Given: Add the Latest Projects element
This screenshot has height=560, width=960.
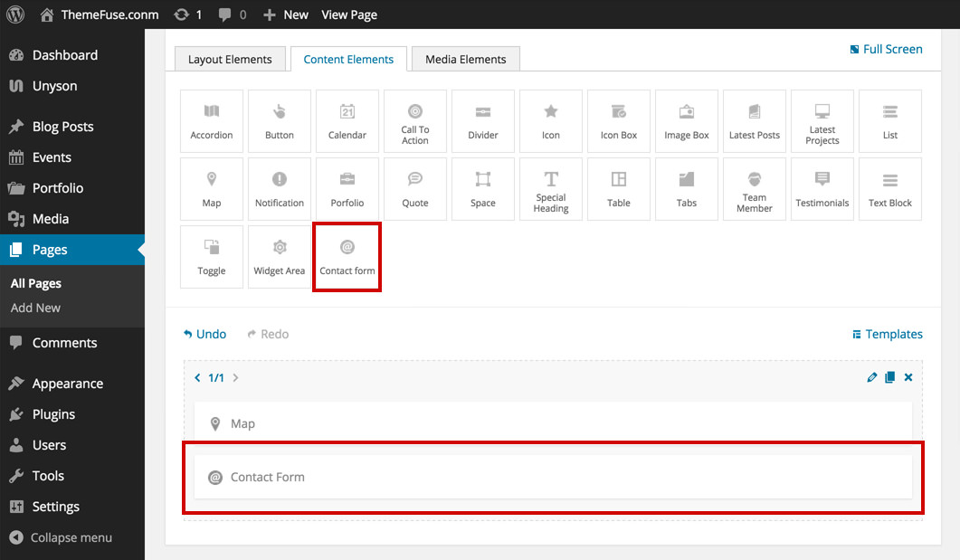Looking at the screenshot, I should click(x=822, y=121).
